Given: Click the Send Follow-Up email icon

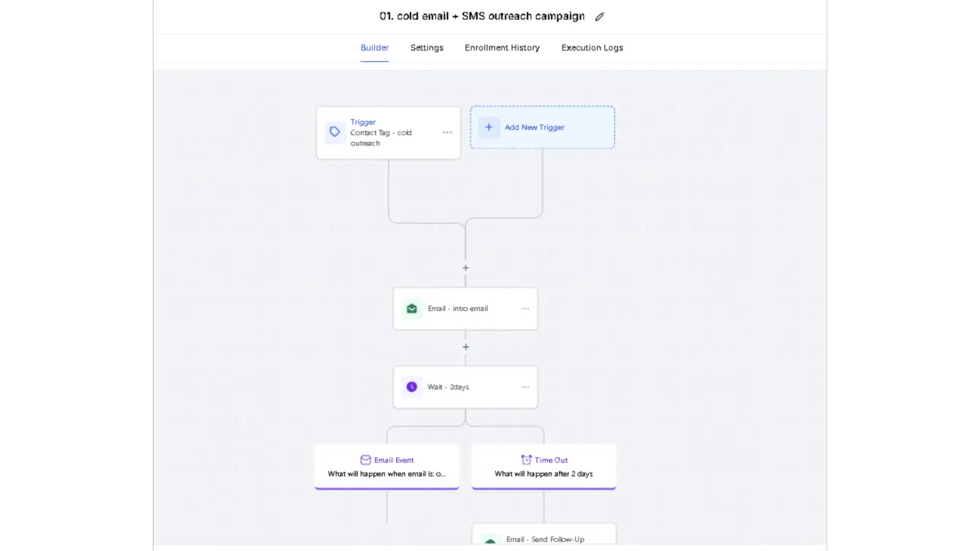Looking at the screenshot, I should coord(490,541).
